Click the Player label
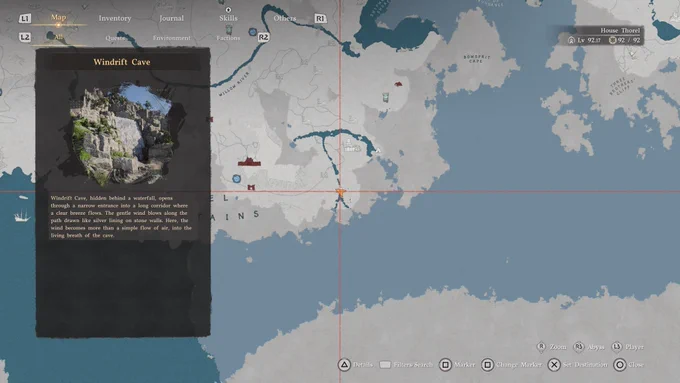Viewport: 680px width, 383px height. pyautogui.click(x=634, y=347)
